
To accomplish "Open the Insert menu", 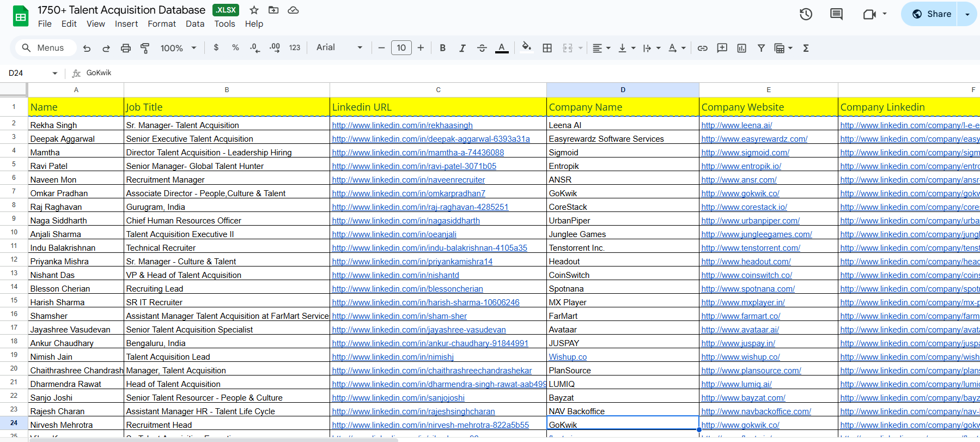I will 126,24.
